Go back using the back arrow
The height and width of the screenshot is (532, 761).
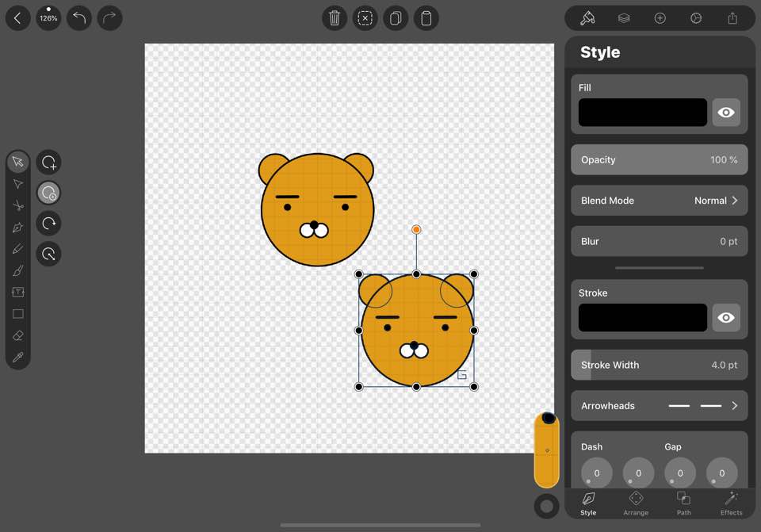tap(18, 18)
